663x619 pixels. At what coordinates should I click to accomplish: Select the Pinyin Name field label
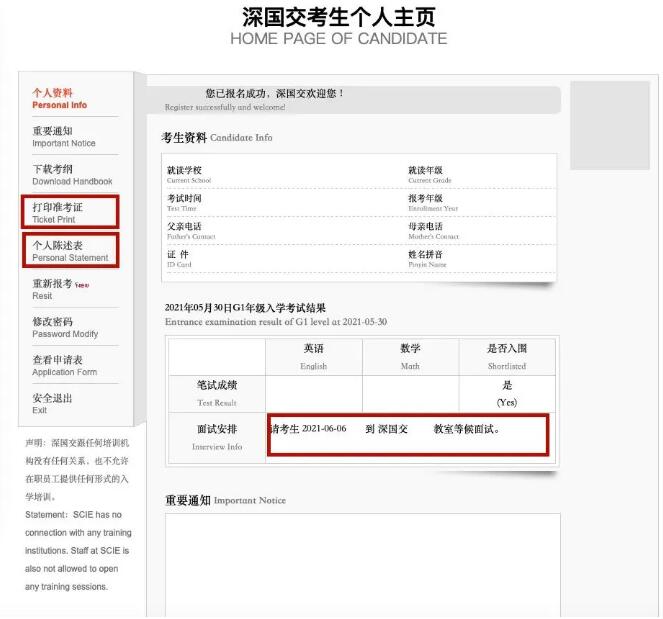point(427,259)
